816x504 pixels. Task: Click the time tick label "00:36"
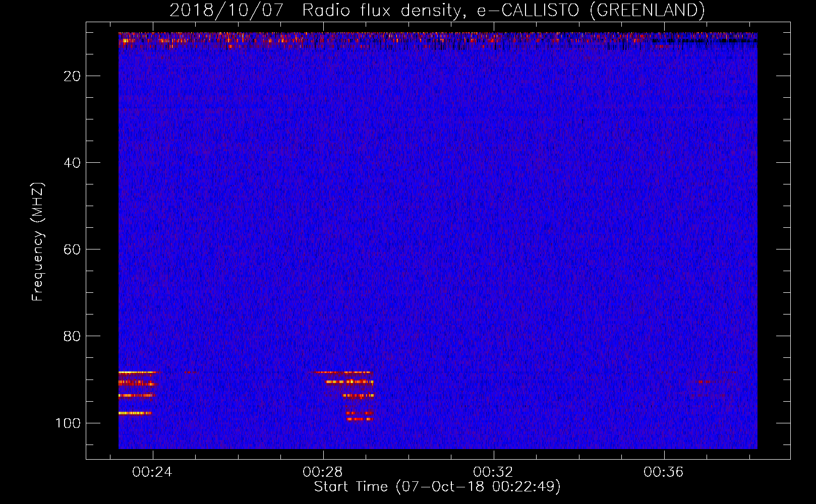point(664,472)
